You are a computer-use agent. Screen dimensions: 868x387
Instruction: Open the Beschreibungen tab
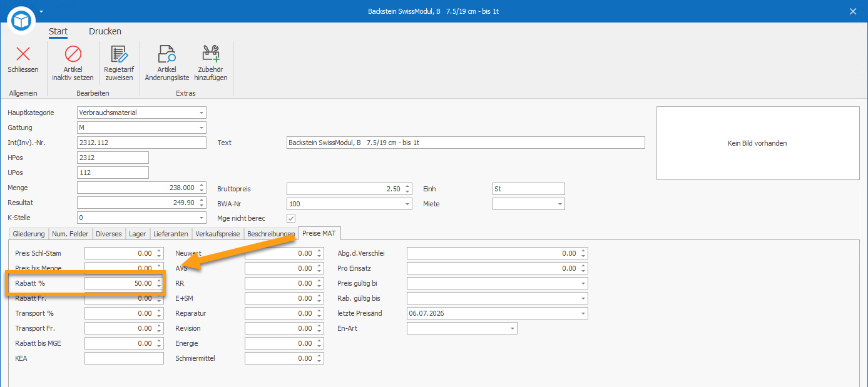(x=271, y=234)
